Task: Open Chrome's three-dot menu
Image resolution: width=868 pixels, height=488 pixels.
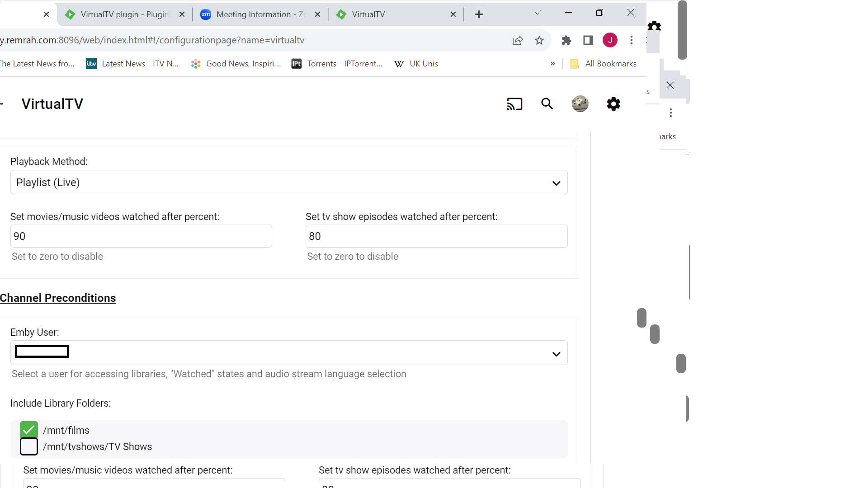Action: tap(632, 40)
